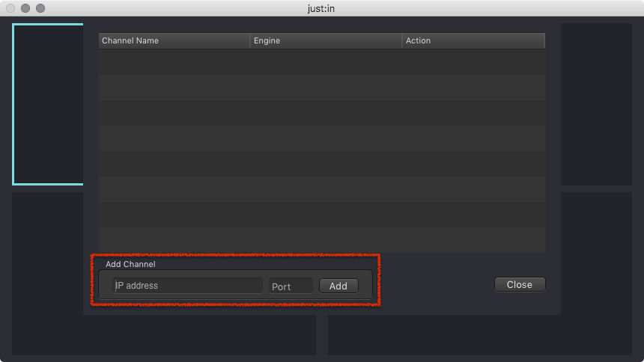Select the Channel Name column header
The image size is (644, 362).
pos(174,40)
